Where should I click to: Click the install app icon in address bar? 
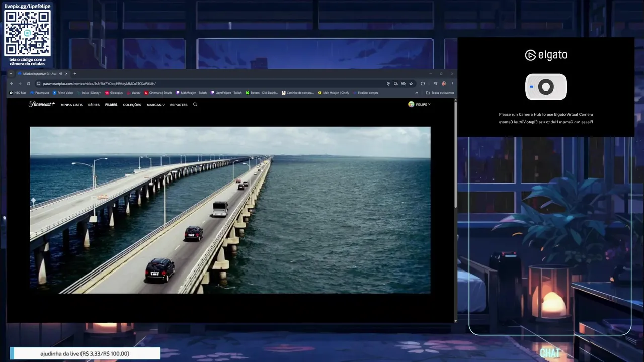[x=396, y=84]
